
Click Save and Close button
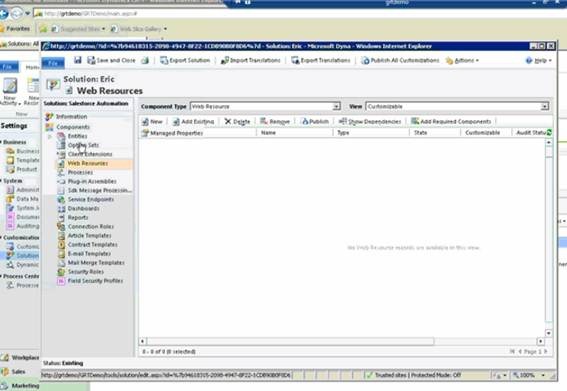tap(111, 60)
